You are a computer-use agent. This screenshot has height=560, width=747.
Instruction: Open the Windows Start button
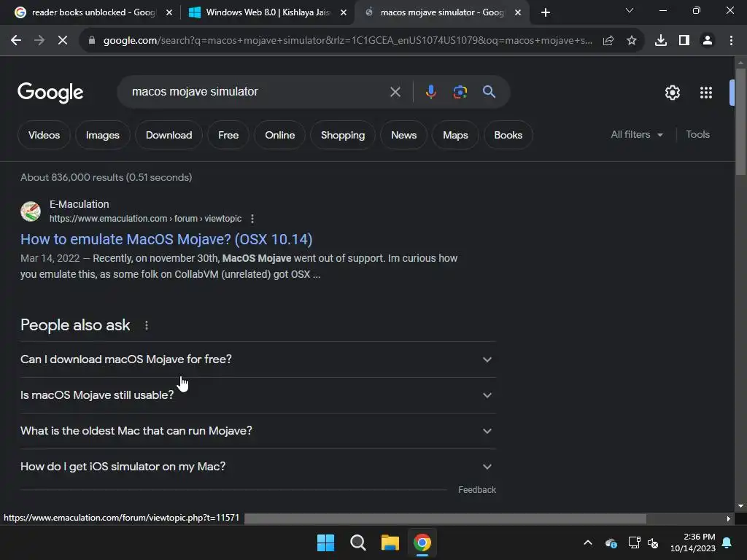[326, 542]
